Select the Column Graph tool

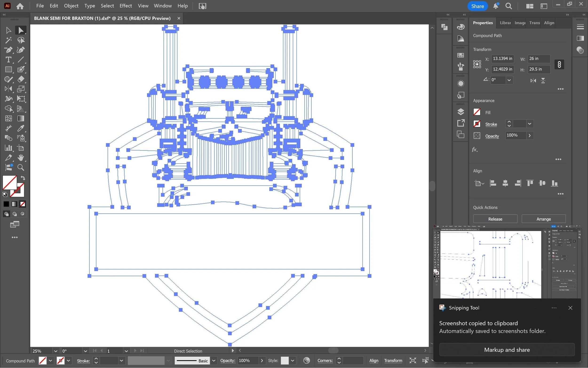pyautogui.click(x=8, y=148)
